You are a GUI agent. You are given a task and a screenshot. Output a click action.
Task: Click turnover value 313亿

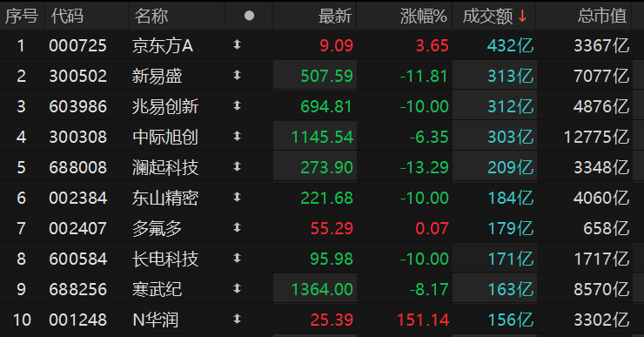511,76
